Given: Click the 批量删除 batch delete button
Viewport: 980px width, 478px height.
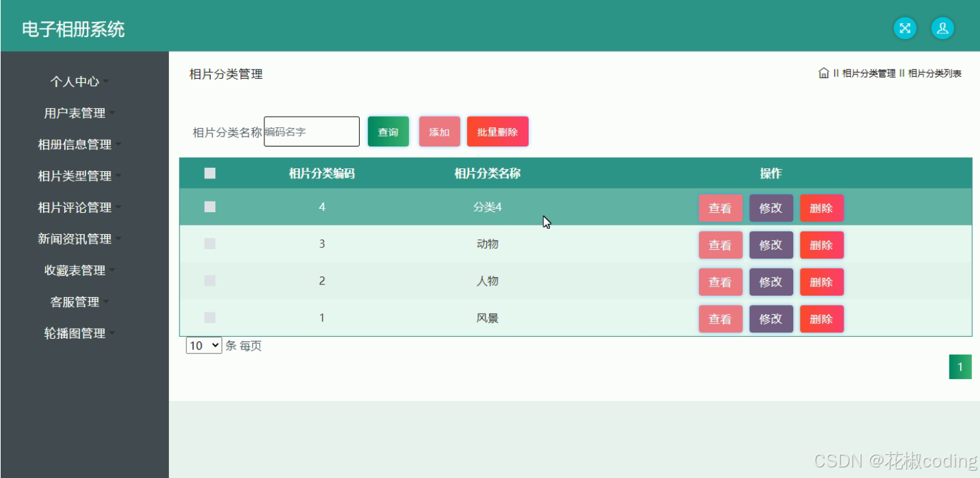Looking at the screenshot, I should (498, 132).
